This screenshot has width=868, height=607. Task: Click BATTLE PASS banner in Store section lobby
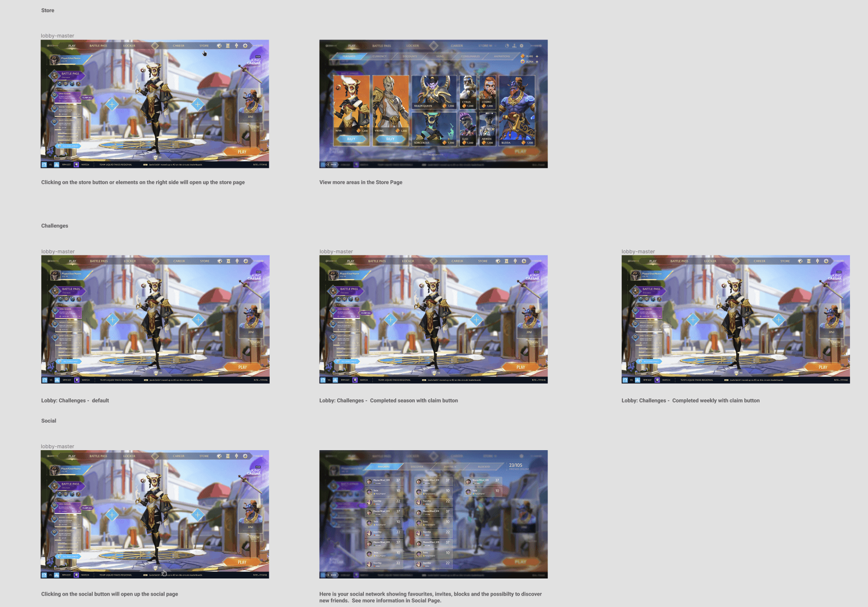pos(67,75)
